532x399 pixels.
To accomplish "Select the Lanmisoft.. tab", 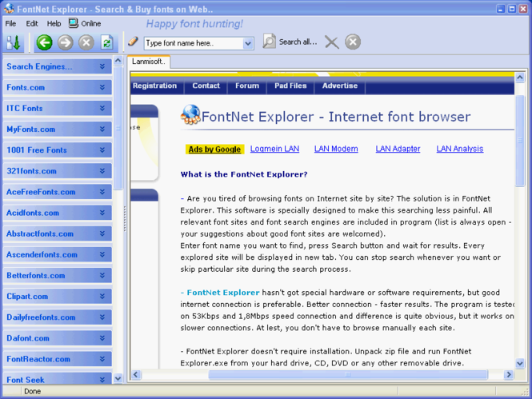I will coord(149,62).
